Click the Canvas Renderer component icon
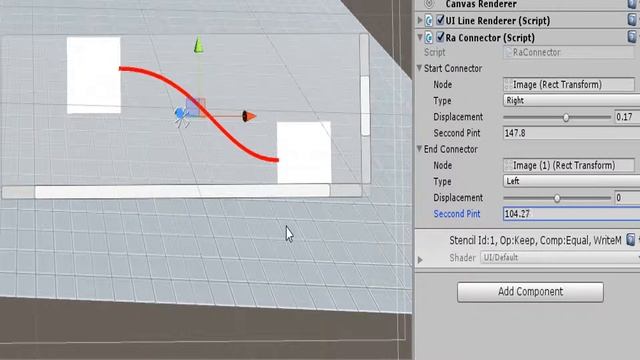Viewport: 640px width, 360px height. click(x=429, y=4)
